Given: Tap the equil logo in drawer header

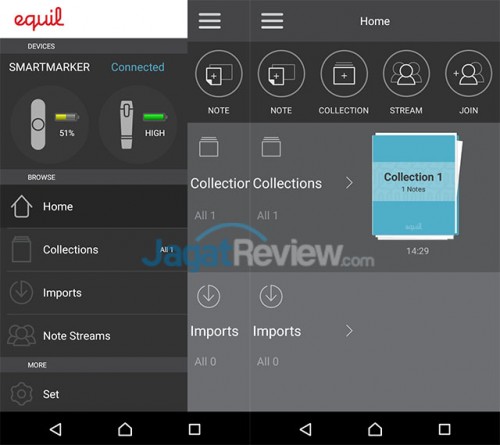Looking at the screenshot, I should click(39, 19).
